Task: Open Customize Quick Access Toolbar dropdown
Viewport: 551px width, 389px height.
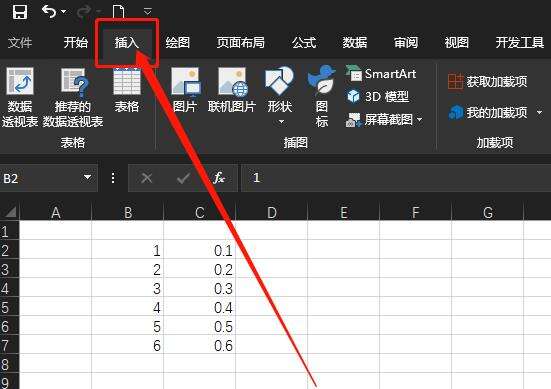Action: point(148,12)
